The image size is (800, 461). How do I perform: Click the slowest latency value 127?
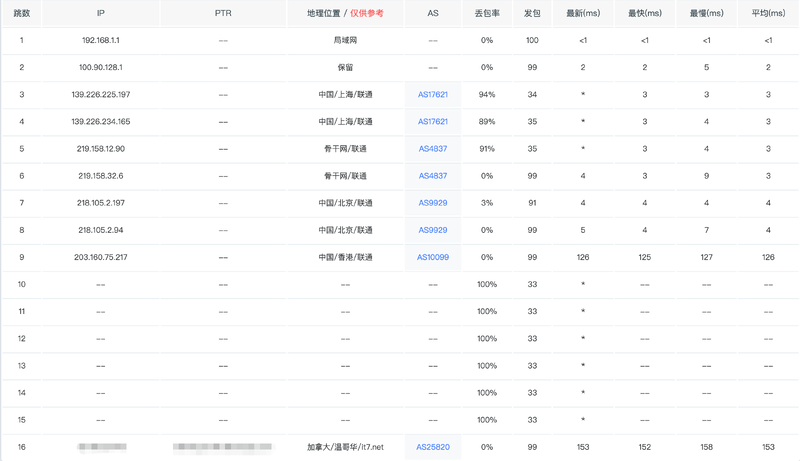click(x=707, y=257)
